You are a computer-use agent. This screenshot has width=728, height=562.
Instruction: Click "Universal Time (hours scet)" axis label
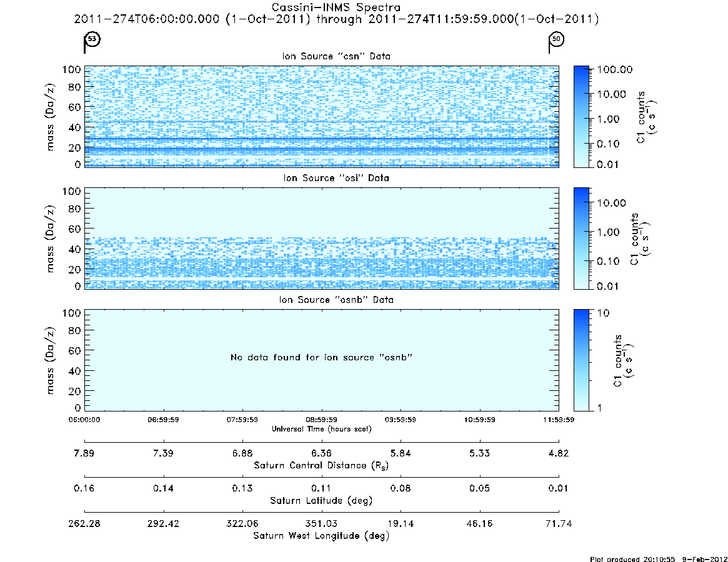321,429
